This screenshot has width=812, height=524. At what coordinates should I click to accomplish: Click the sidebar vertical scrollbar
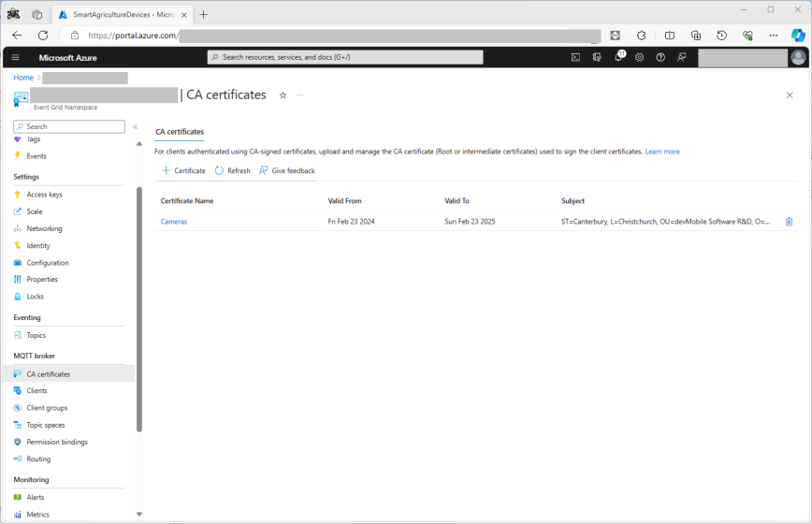139,309
